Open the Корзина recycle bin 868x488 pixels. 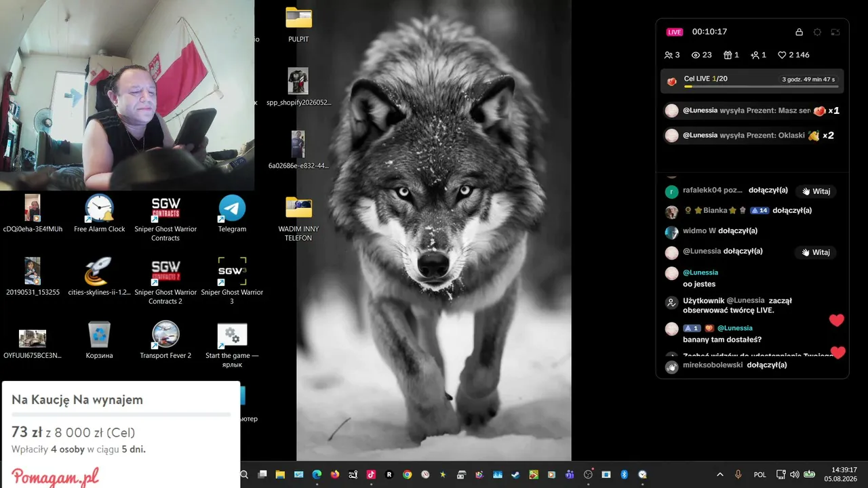99,340
